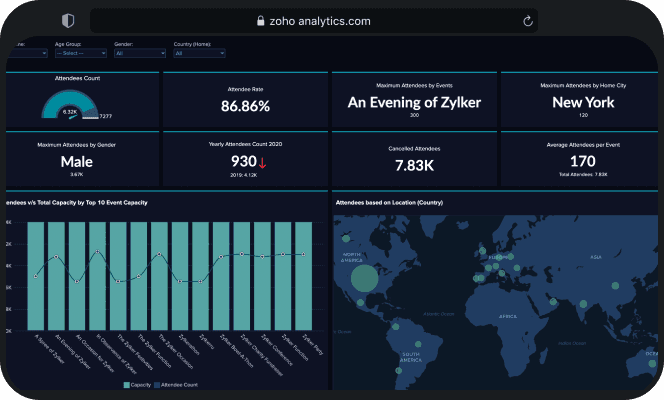This screenshot has height=400, width=664.
Task: Click the padlock icon beside zoho analytics.com
Action: [261, 21]
